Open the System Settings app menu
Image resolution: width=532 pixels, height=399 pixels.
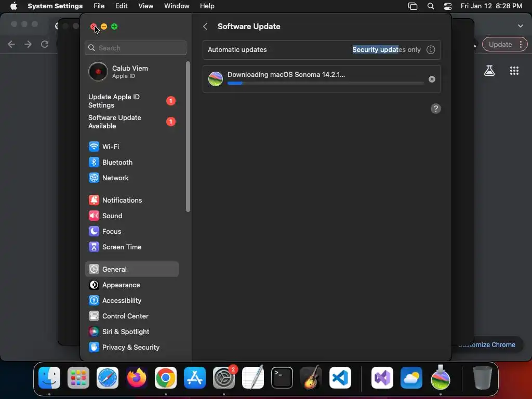55,6
